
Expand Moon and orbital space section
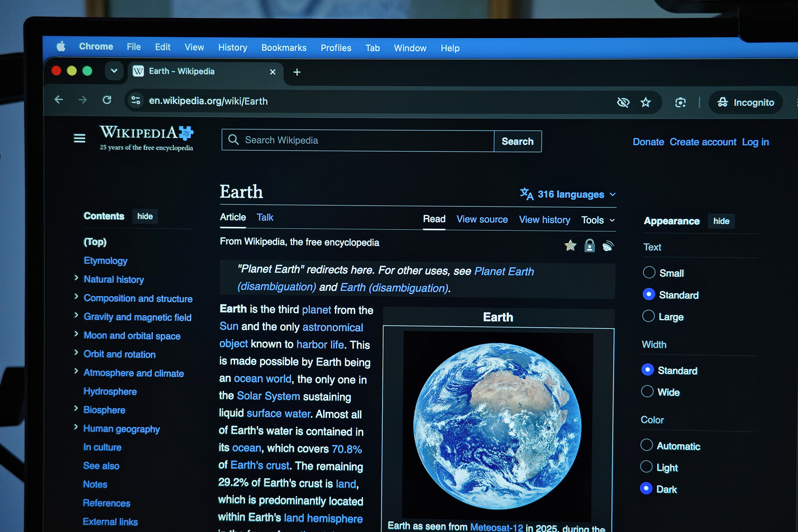[x=76, y=334]
